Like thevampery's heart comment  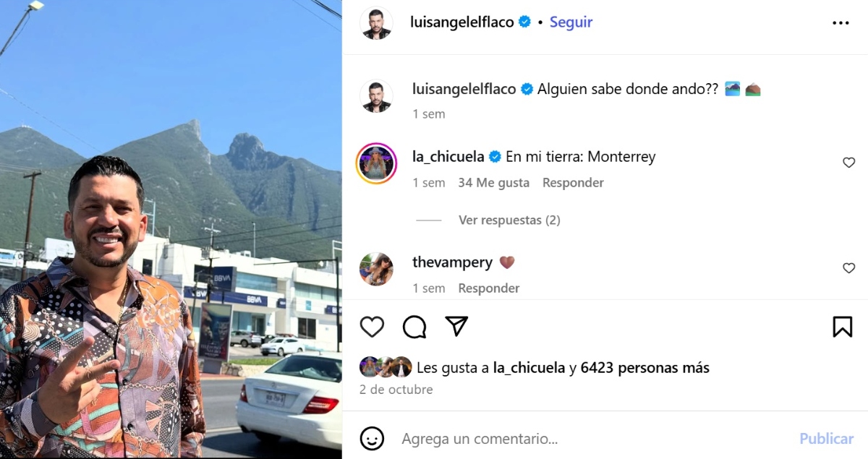pos(848,268)
